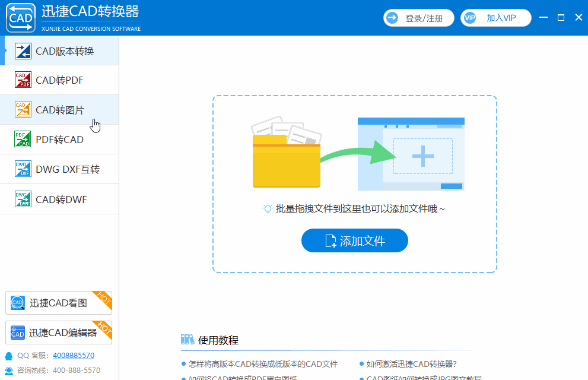This screenshot has width=588, height=380.
Task: Switch to CAD转PDF mode
Action: coord(59,80)
